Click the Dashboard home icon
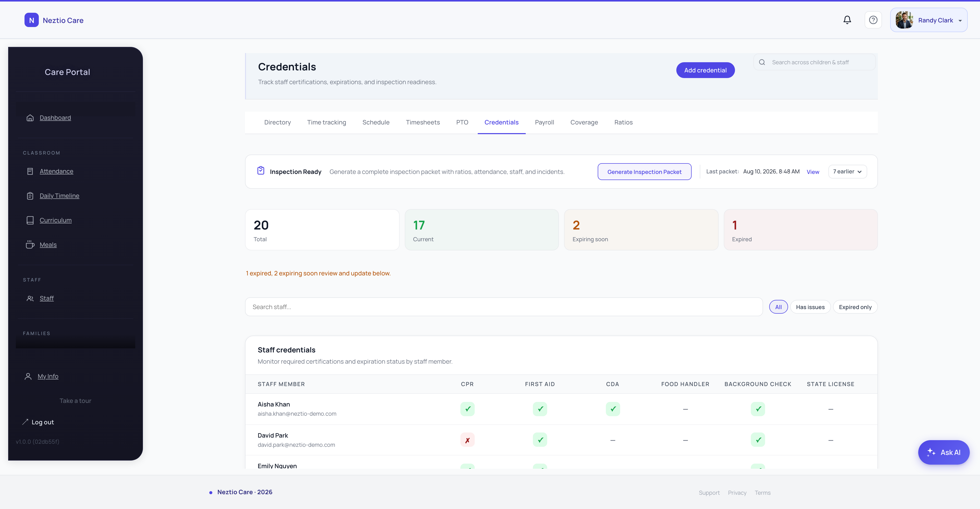980x509 pixels. pos(30,118)
